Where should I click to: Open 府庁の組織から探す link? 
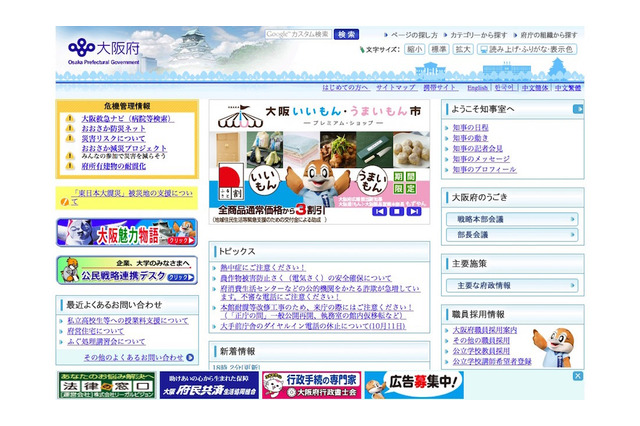click(x=549, y=35)
